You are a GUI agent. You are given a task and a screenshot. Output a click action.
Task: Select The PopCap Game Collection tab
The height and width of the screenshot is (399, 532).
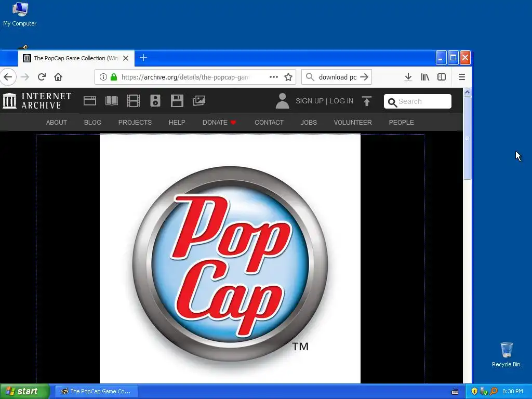click(76, 58)
